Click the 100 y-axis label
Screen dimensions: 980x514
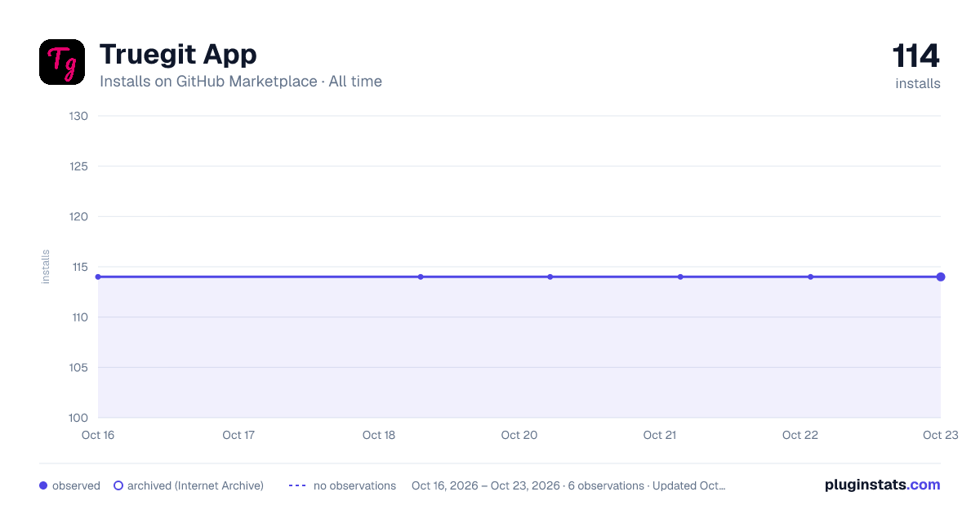[80, 418]
